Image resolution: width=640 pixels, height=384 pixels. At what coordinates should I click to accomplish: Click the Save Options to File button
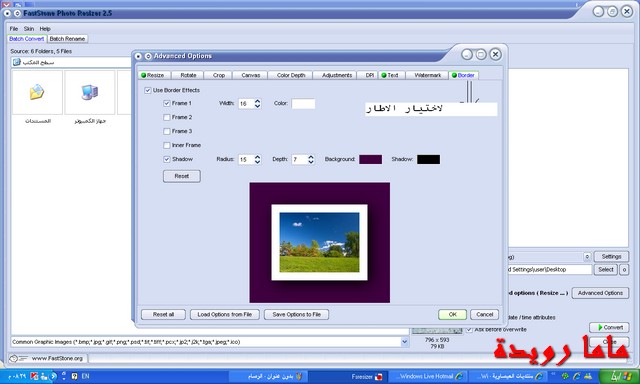[x=296, y=315]
